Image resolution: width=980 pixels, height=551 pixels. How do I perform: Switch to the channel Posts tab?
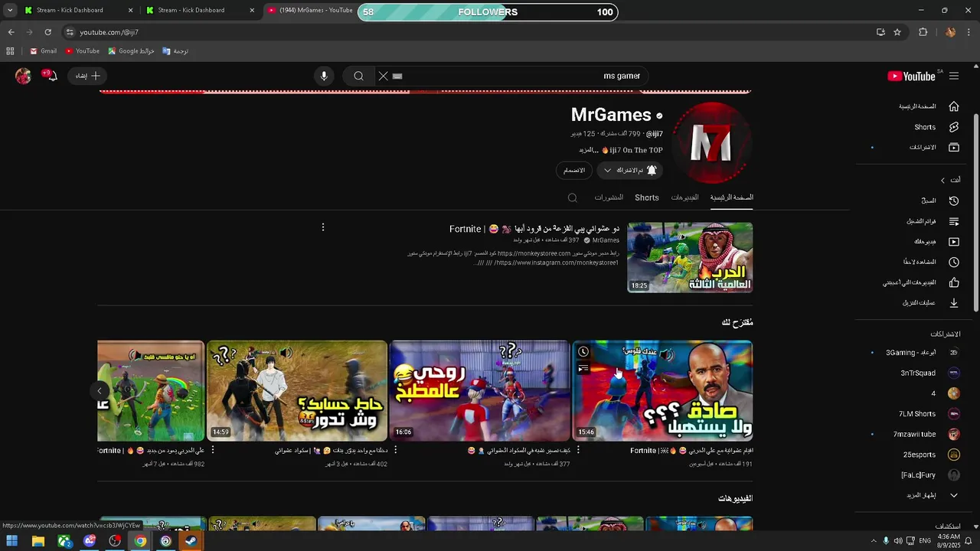click(609, 197)
